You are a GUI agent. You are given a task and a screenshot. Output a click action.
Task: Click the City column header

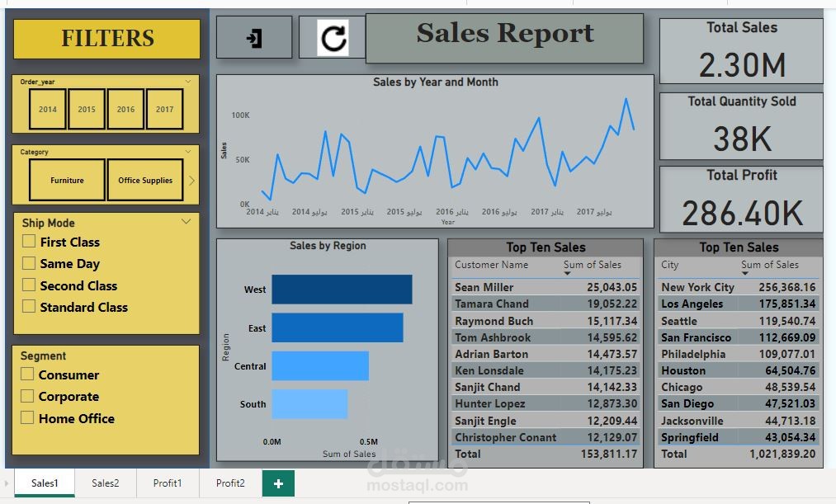coord(669,265)
